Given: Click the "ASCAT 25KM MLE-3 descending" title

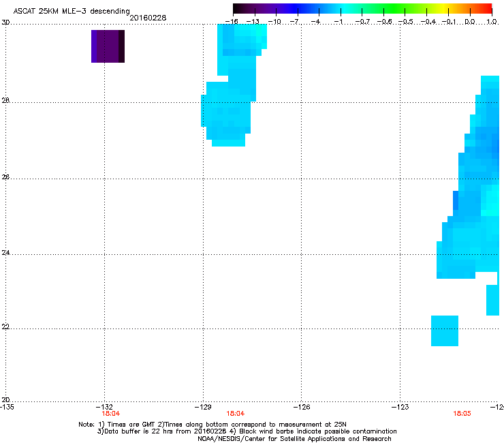Looking at the screenshot, I should 72,11.
